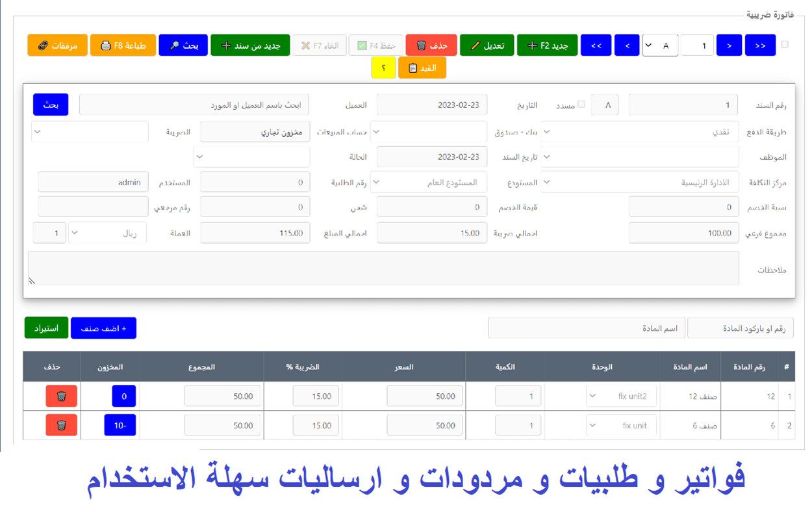The width and height of the screenshot is (812, 507).
Task: Click the جديد F2 new invoice button
Action: pos(547,45)
